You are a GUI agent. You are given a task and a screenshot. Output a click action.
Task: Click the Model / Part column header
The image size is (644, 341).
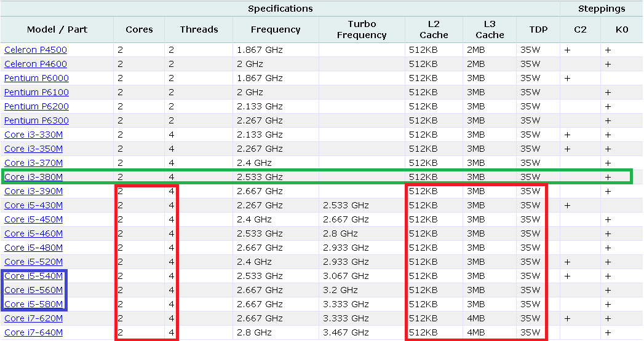click(57, 29)
